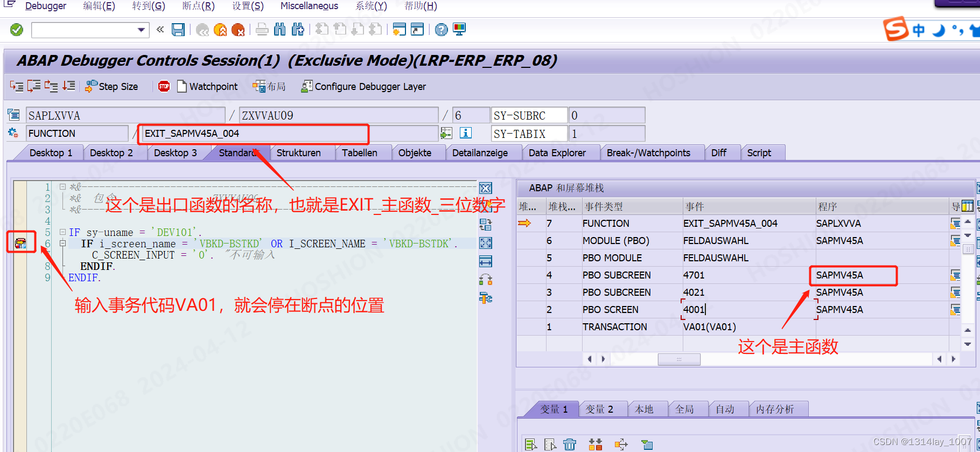Switch to the Tabellen tab

pos(360,153)
